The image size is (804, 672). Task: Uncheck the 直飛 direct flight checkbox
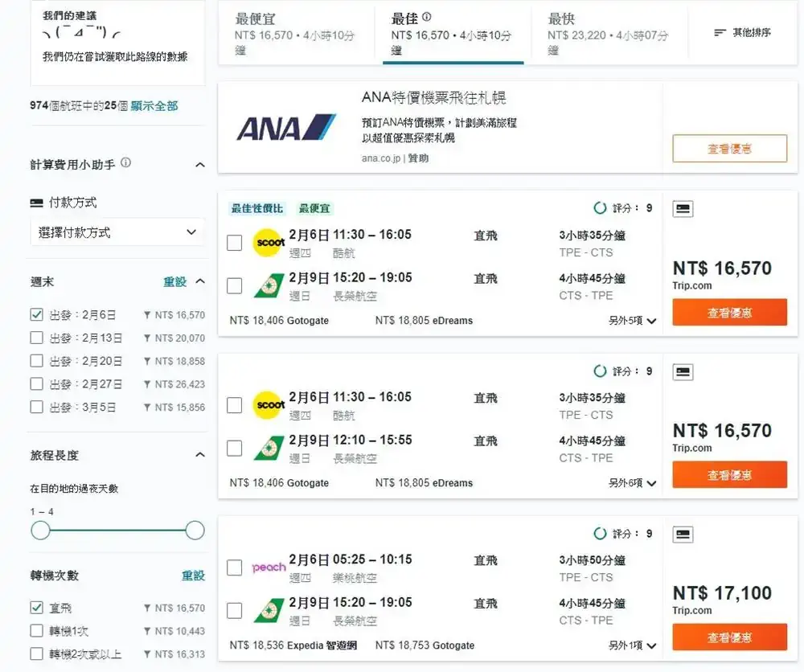36,608
